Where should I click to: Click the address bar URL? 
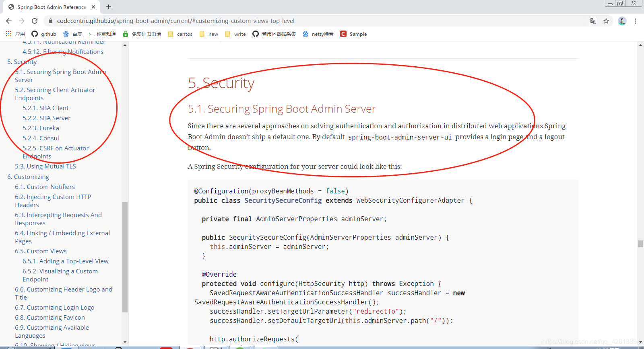(x=175, y=21)
